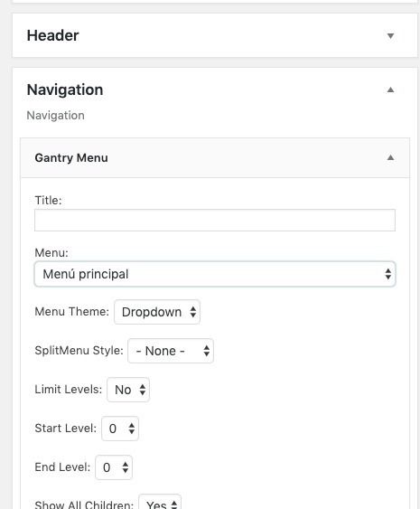
Task: Open the Menu Theme Dropdown selector
Action: [157, 312]
